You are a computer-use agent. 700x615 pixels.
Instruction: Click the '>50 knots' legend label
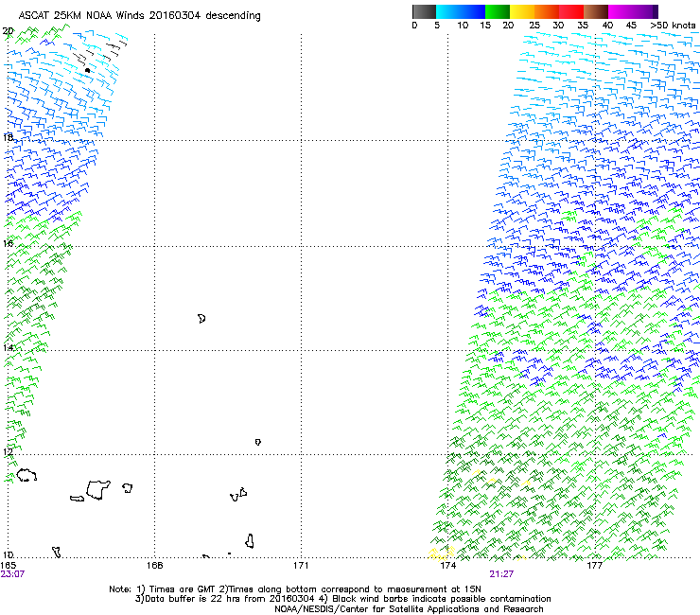pos(673,26)
